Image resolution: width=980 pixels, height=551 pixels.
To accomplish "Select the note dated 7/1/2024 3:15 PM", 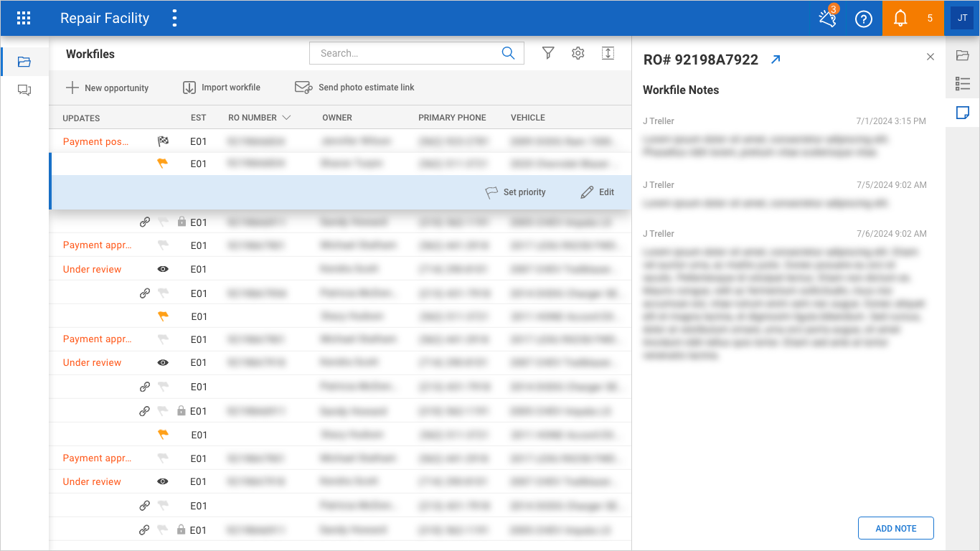I will pyautogui.click(x=784, y=138).
